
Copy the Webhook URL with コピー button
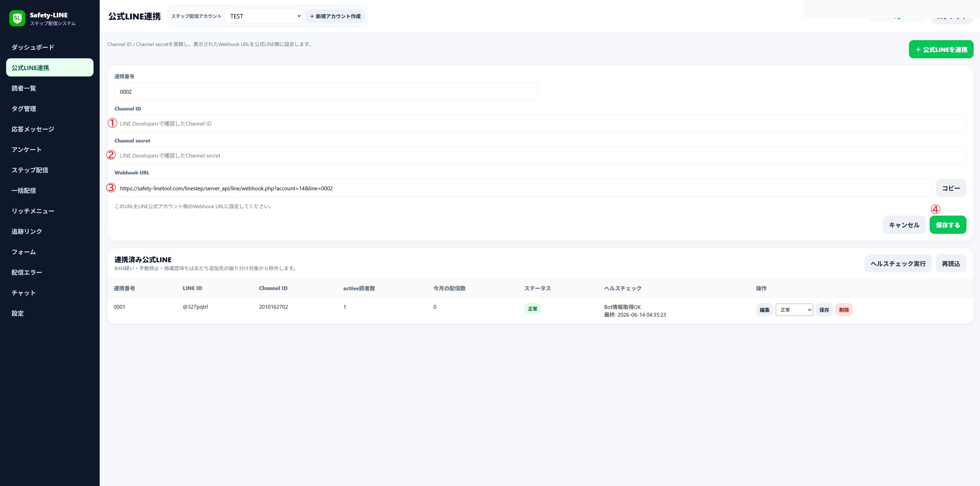click(951, 188)
